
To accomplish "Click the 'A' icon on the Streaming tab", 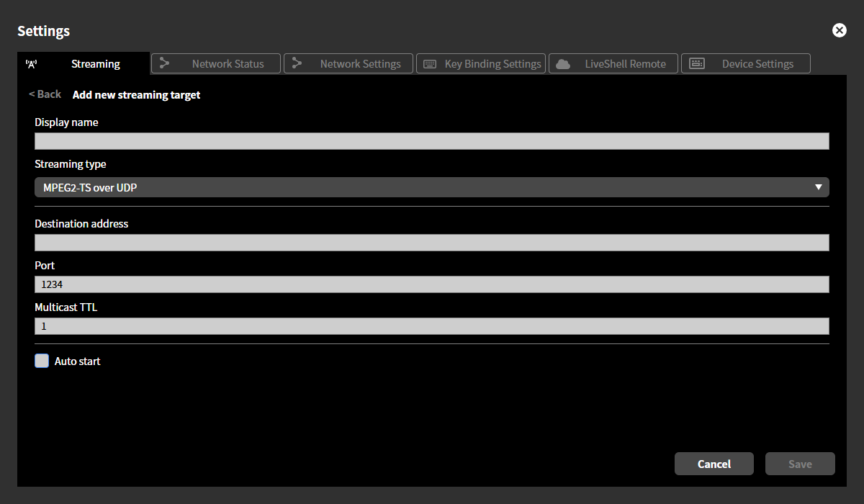I will 31,63.
